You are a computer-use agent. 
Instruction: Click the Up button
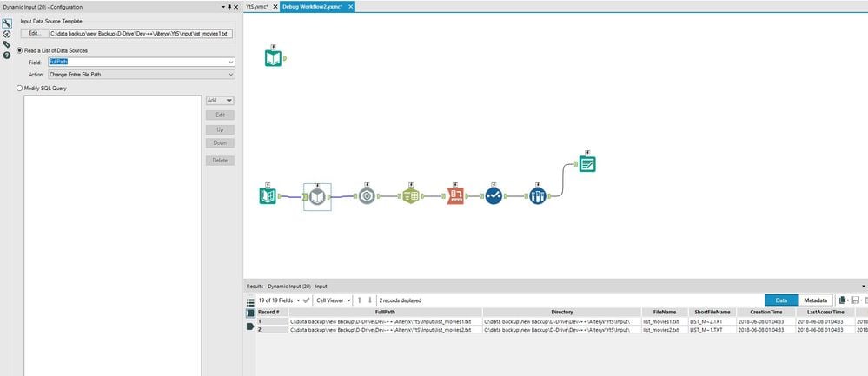tap(220, 129)
